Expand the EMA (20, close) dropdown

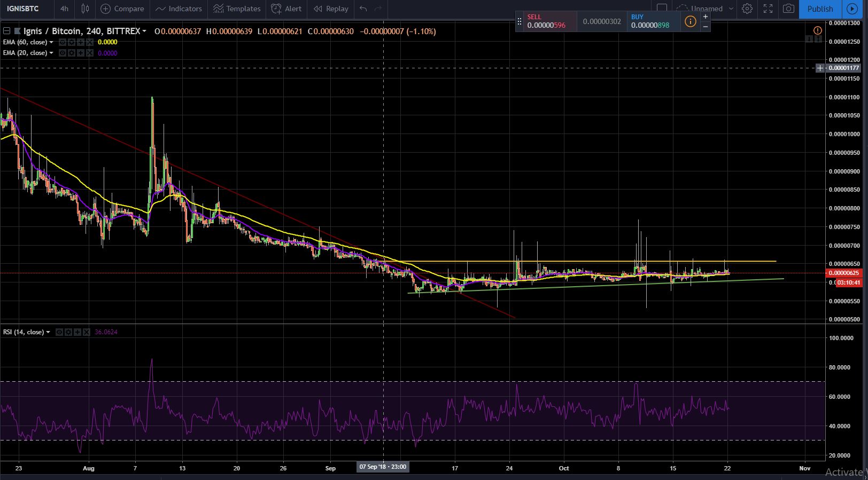51,53
